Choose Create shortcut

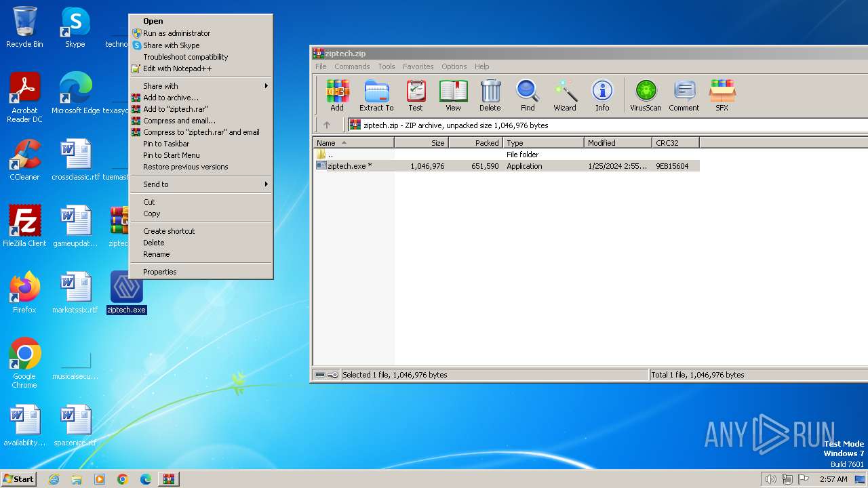[x=201, y=231]
